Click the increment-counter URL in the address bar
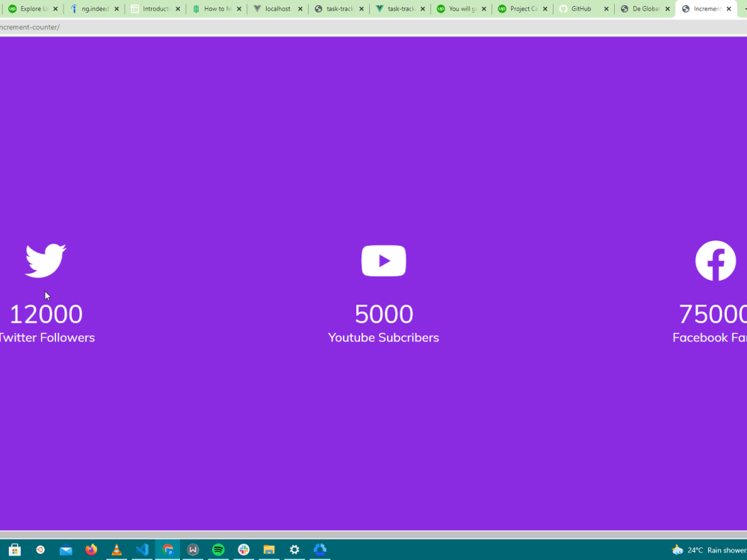The width and height of the screenshot is (747, 560). tap(30, 27)
